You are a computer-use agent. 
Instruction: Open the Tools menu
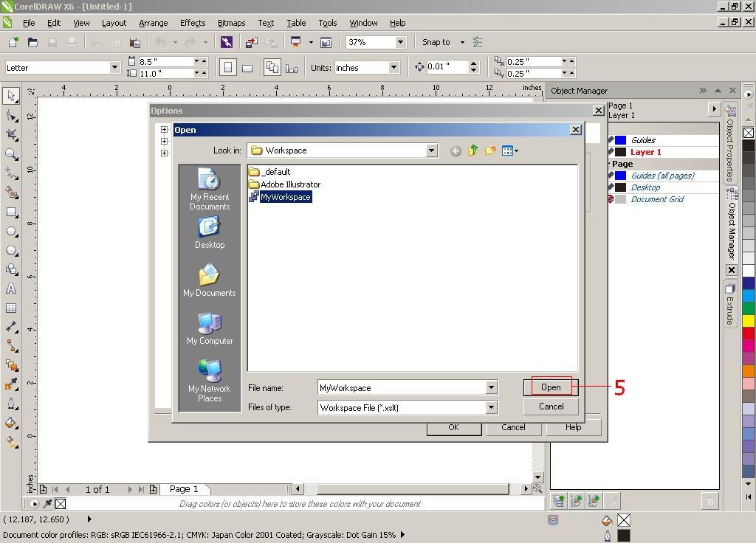pyautogui.click(x=327, y=23)
